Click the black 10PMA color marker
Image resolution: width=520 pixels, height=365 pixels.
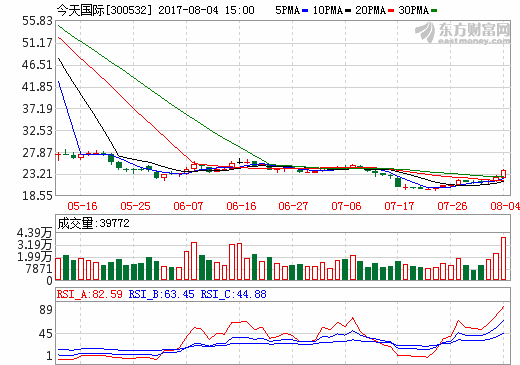tap(348, 11)
